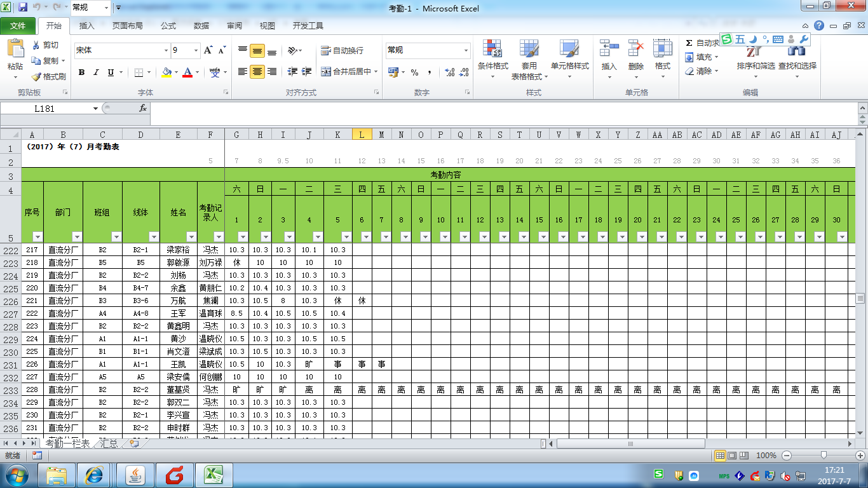The height and width of the screenshot is (488, 868).
Task: Click the Increase Indent icon
Action: tap(306, 72)
